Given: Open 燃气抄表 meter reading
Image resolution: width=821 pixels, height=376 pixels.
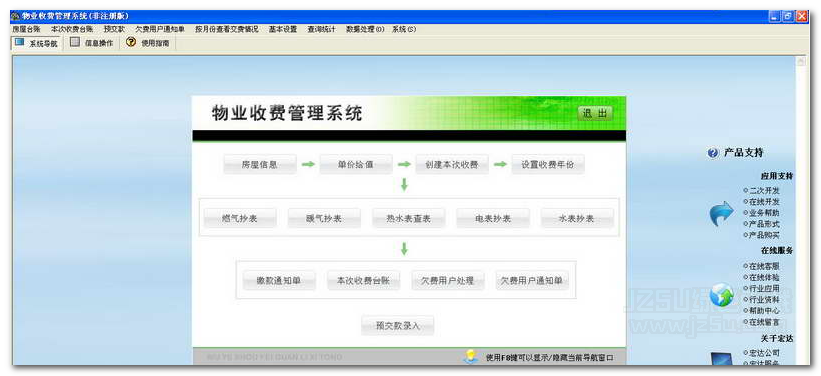Looking at the screenshot, I should [240, 218].
